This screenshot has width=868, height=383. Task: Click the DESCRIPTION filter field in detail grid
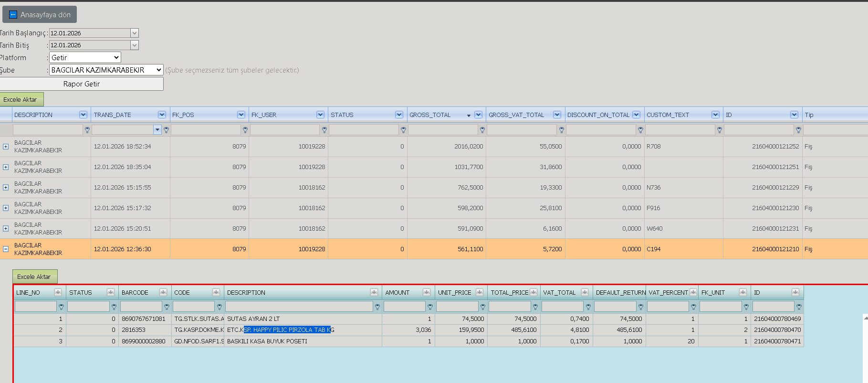coord(299,307)
